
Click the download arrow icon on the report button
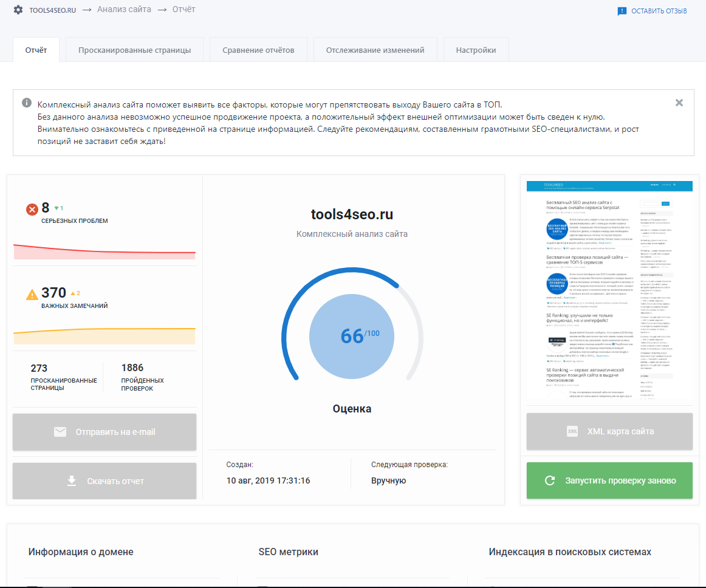pyautogui.click(x=72, y=481)
